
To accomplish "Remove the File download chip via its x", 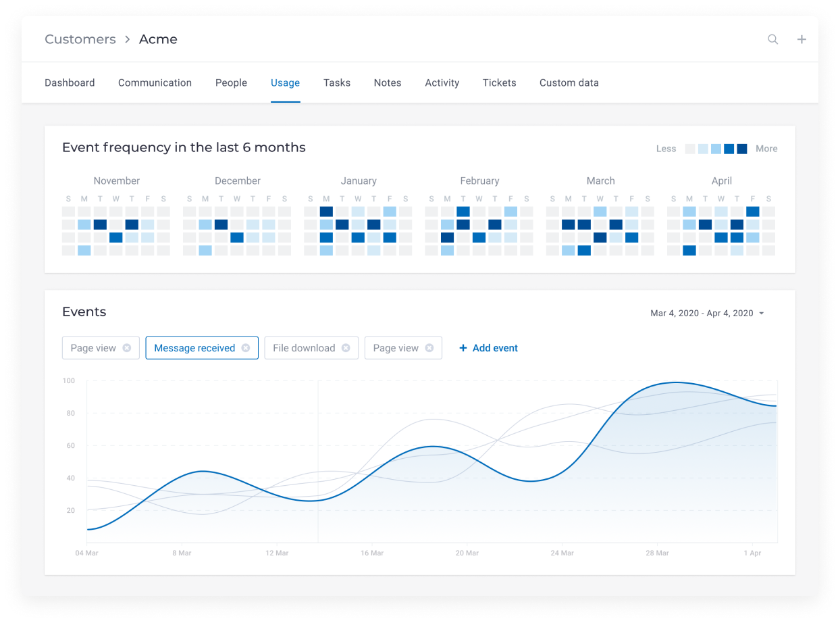I will tap(346, 348).
